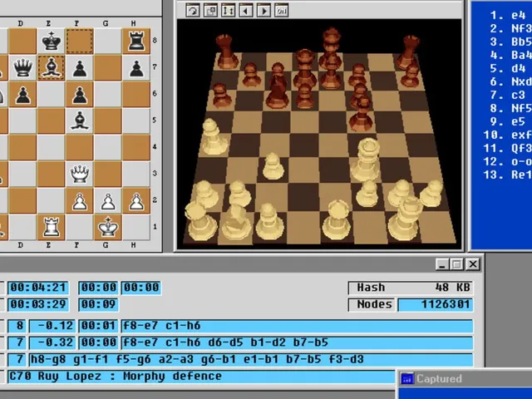Step forward with the right arrow button
Screen dimensions: 532x399
tap(264, 10)
